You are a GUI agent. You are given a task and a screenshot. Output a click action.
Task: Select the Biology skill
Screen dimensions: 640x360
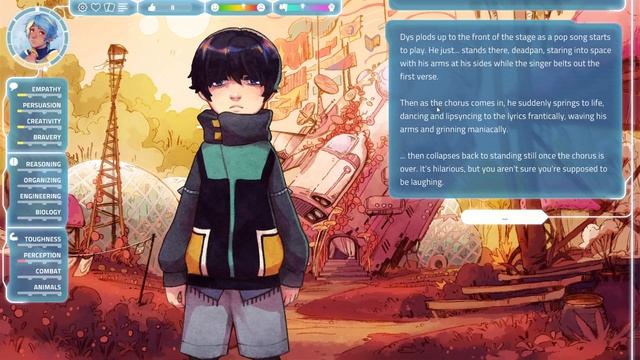coord(40,215)
